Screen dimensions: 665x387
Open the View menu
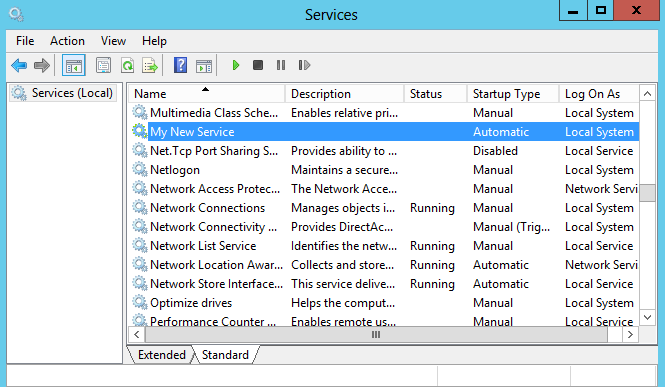tap(113, 41)
